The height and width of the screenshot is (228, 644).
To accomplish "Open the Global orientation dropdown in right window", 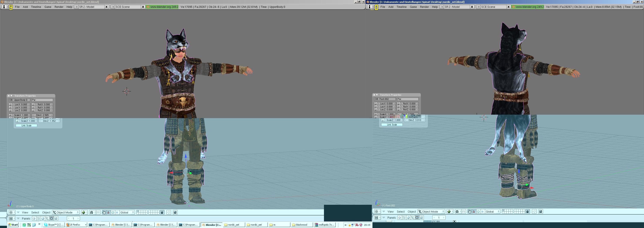I will (x=493, y=212).
